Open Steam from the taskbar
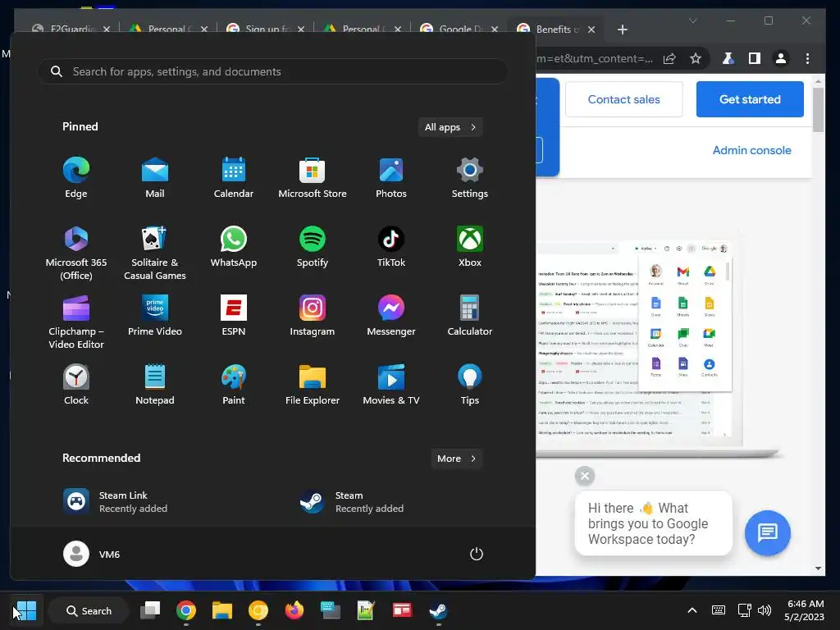 click(x=438, y=610)
